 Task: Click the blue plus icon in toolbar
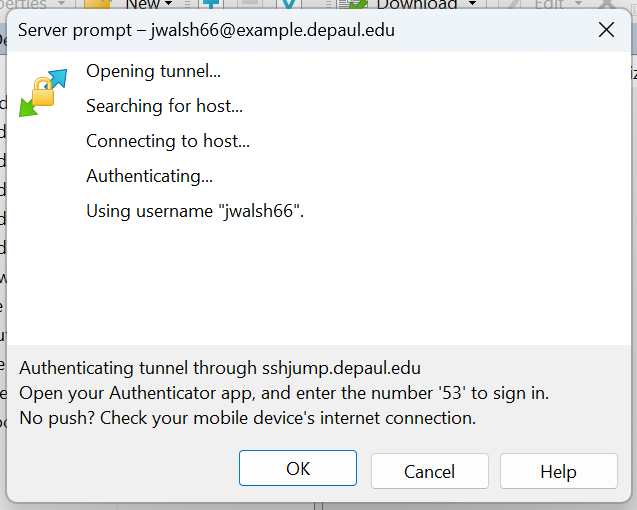pyautogui.click(x=210, y=4)
